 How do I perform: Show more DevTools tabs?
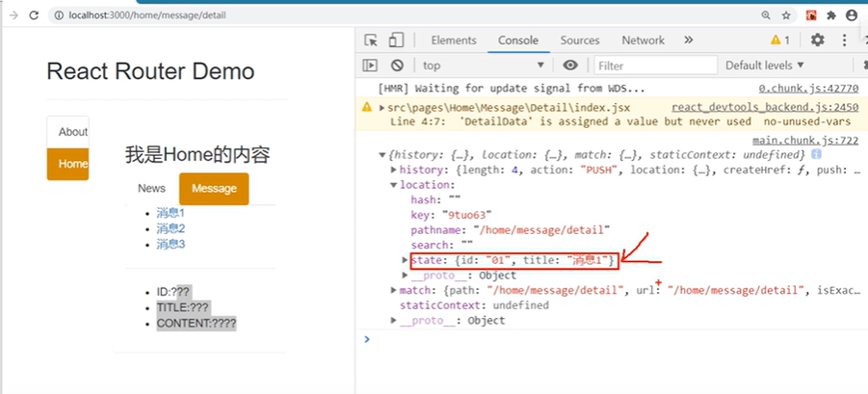click(x=688, y=39)
